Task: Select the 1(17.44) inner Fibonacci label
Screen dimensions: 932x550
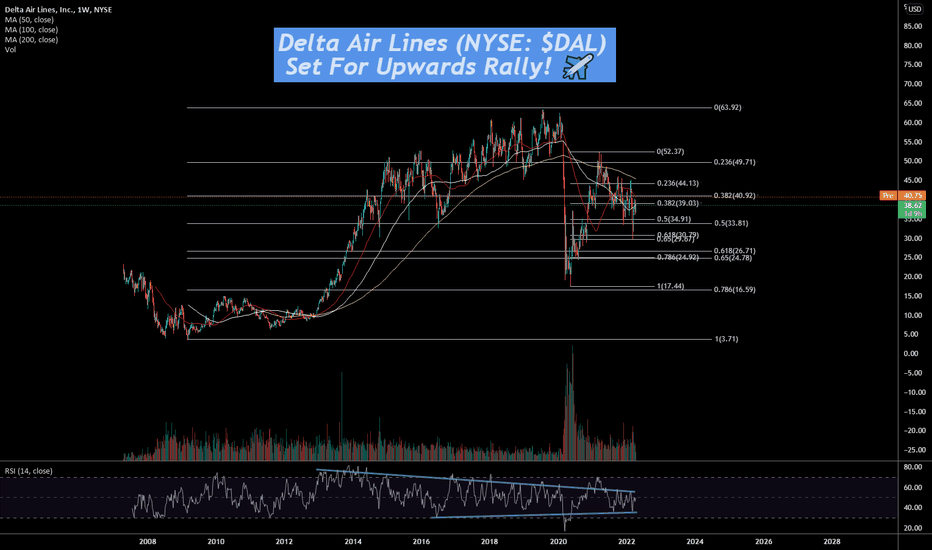Action: coord(670,286)
